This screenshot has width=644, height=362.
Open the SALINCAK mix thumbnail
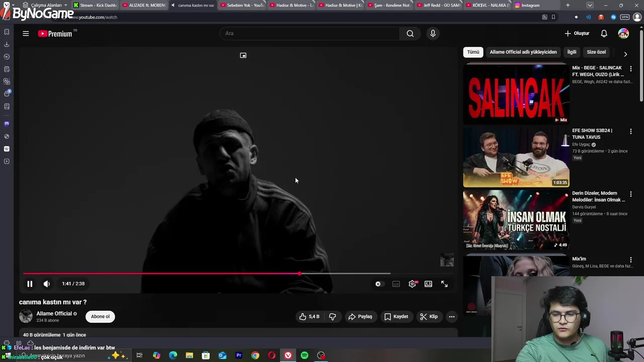pyautogui.click(x=516, y=94)
